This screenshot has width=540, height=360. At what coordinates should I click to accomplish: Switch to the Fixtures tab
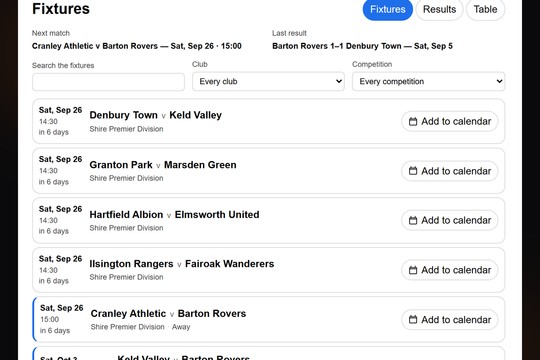click(x=387, y=9)
